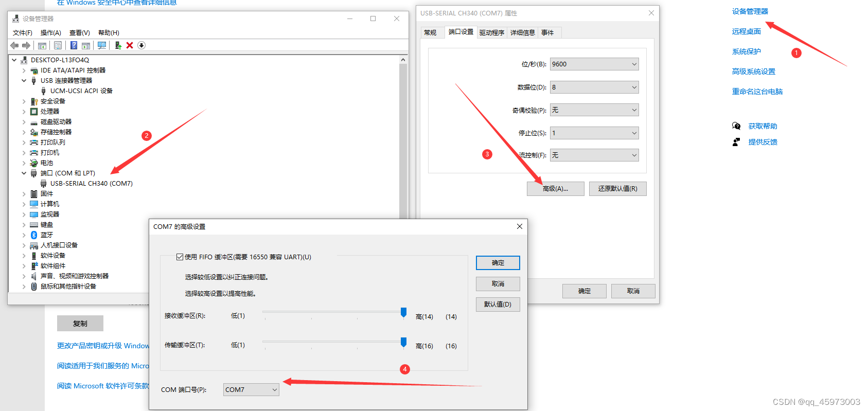Open the 设备管理器 link
Image resolution: width=868 pixels, height=411 pixels.
[750, 11]
